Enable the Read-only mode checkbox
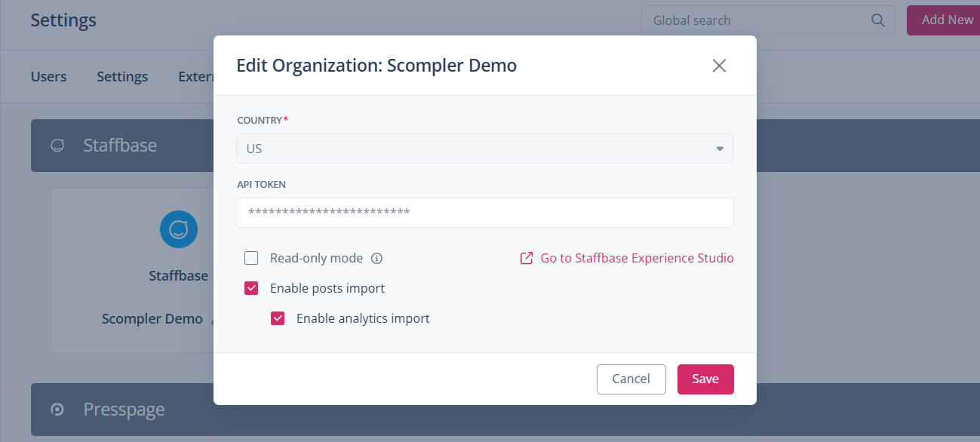The width and height of the screenshot is (980, 442). tap(251, 259)
